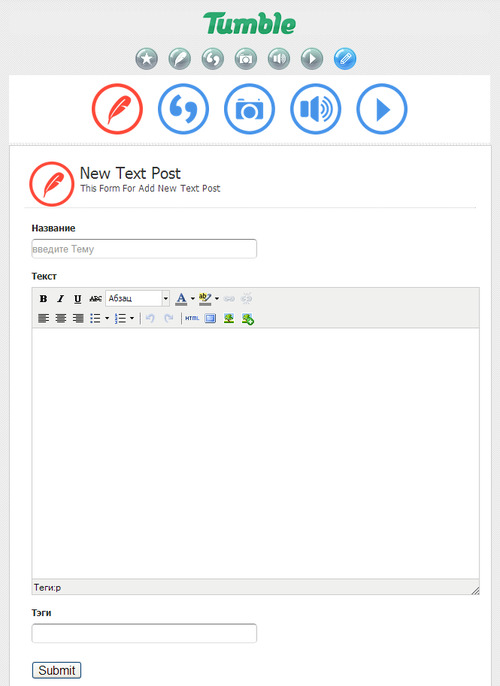The height and width of the screenshot is (686, 500).
Task: Click the small blue pencil icon
Action: coord(345,59)
